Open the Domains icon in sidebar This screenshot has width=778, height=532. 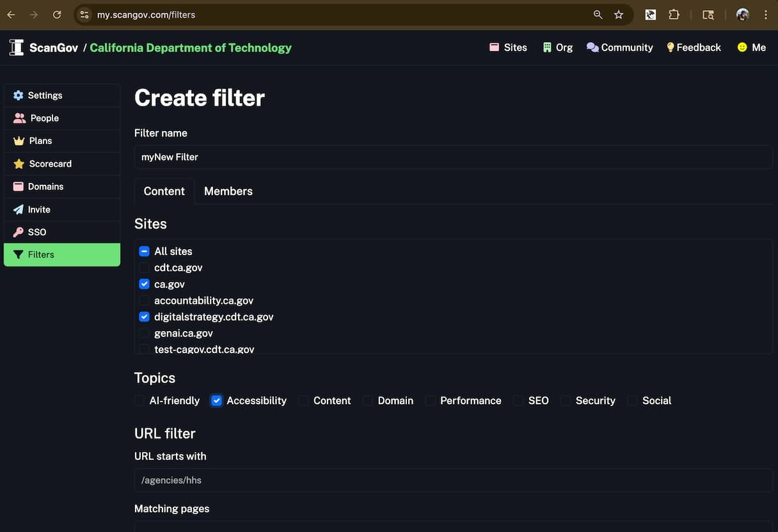(18, 186)
